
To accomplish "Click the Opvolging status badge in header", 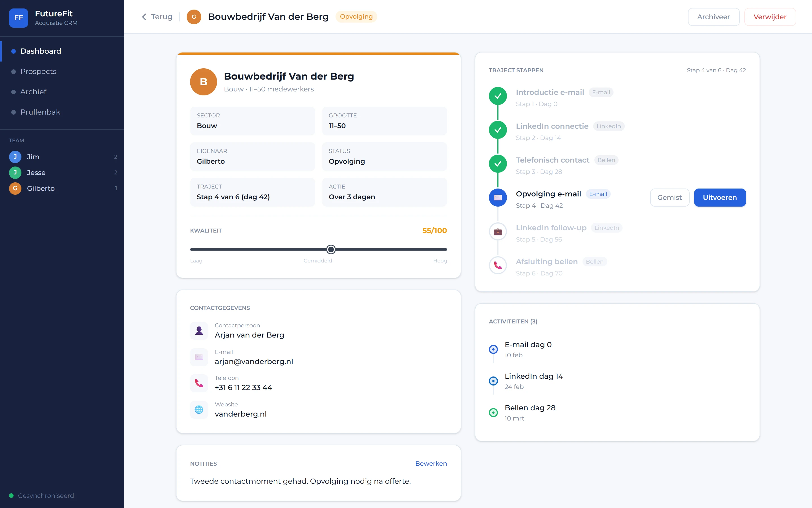I will (356, 17).
